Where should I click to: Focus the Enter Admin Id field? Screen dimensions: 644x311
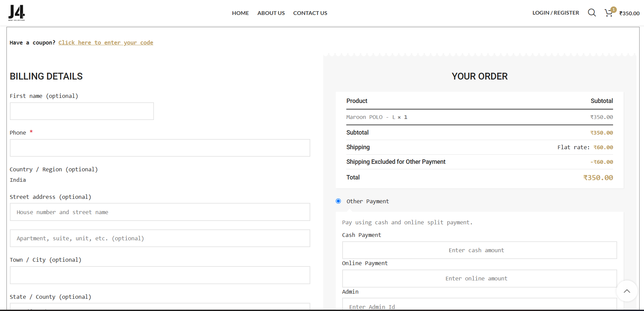click(x=479, y=306)
